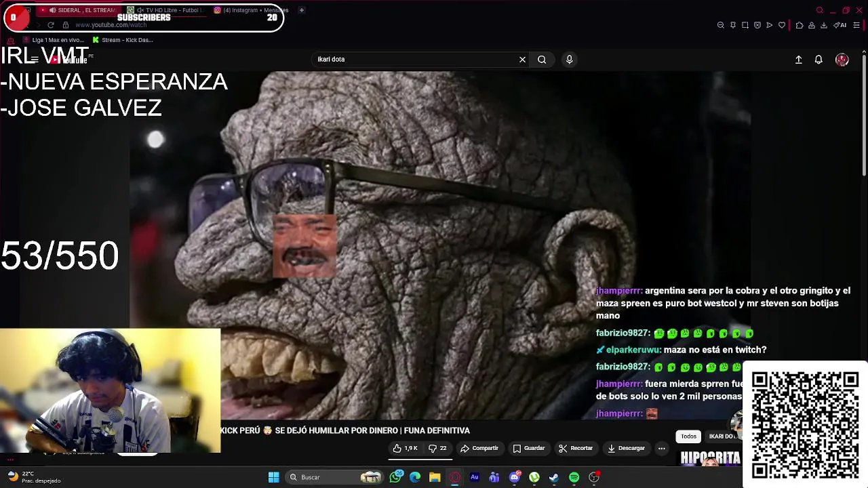The image size is (868, 488).
Task: Open the 'Liga 1 Max en vivo' bookmark
Action: (x=54, y=40)
